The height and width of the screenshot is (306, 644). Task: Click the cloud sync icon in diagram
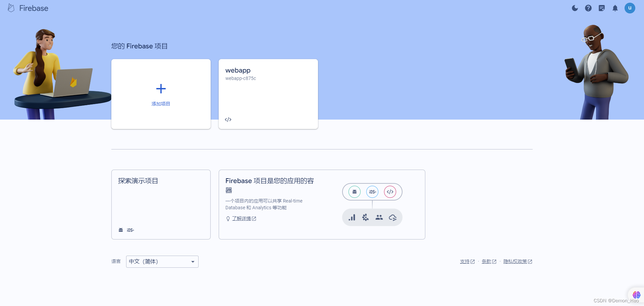coord(393,218)
